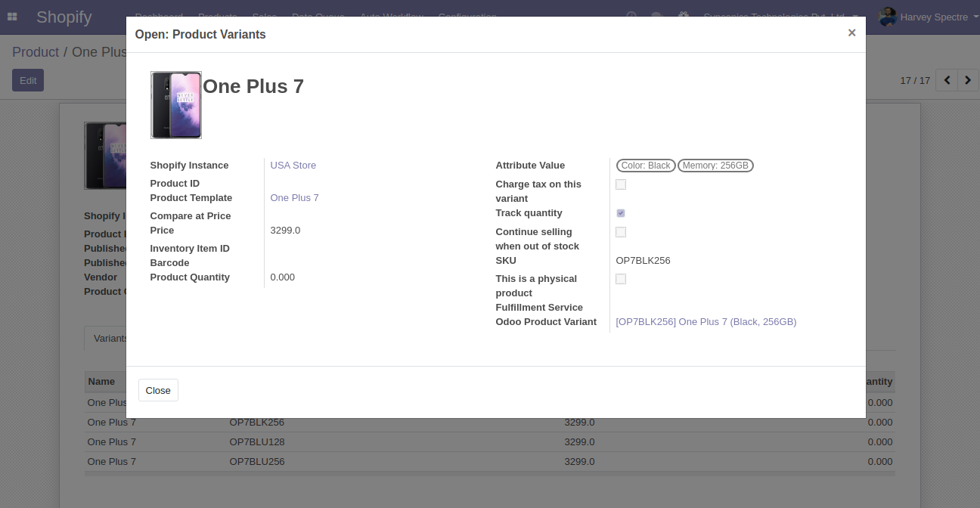The height and width of the screenshot is (508, 980).
Task: Open the company switcher dropdown caret
Action: (x=855, y=17)
